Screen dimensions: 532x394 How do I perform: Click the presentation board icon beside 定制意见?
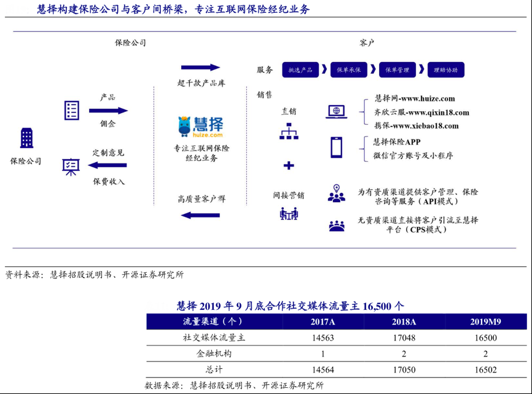pyautogui.click(x=71, y=167)
